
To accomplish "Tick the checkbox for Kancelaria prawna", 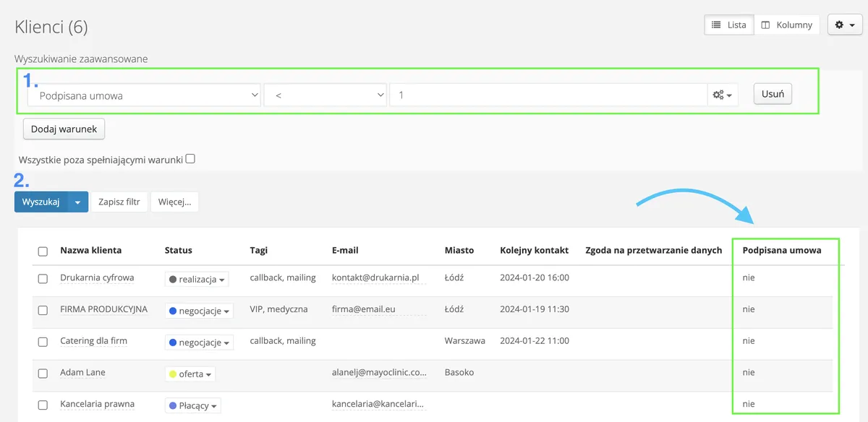I will [43, 405].
